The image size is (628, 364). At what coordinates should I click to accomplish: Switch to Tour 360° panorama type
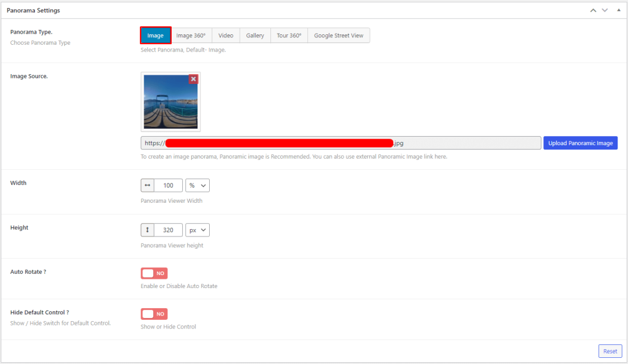pos(289,35)
